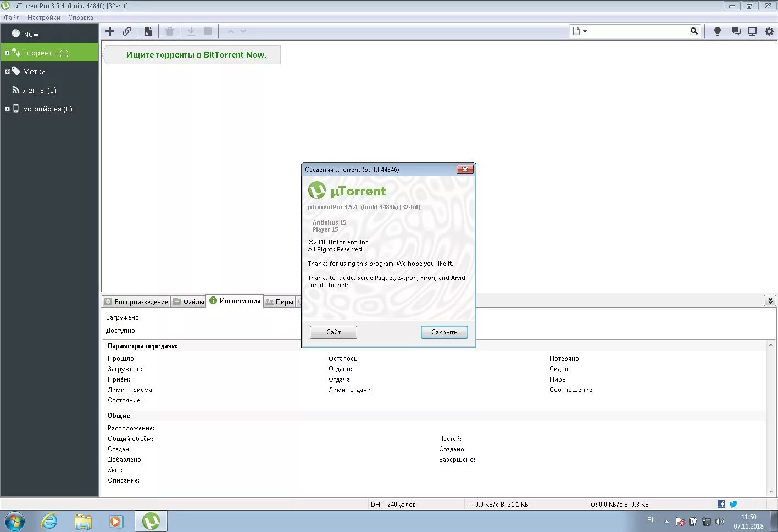Image resolution: width=778 pixels, height=532 pixels.
Task: Click the stop square toolbar icon
Action: [x=208, y=31]
